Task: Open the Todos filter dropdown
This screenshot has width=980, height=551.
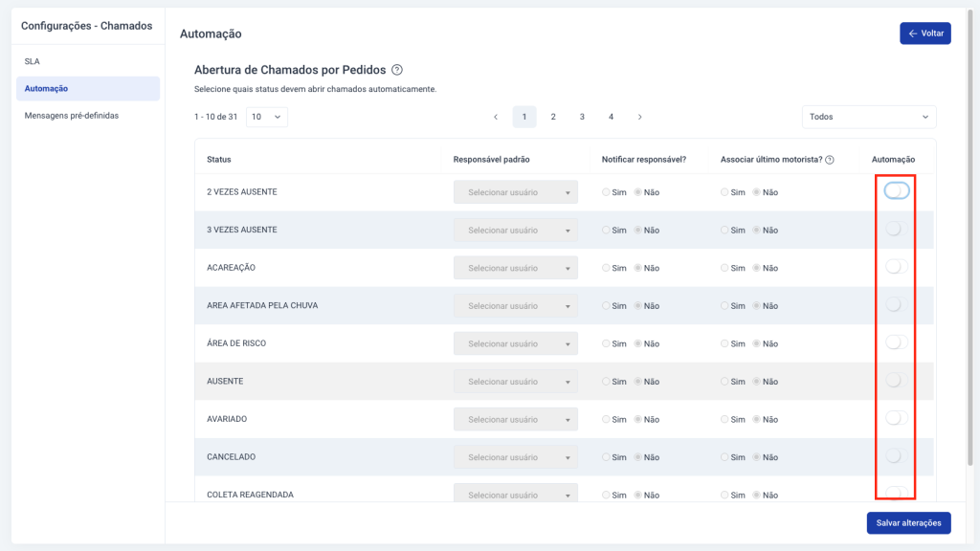Action: (x=869, y=117)
